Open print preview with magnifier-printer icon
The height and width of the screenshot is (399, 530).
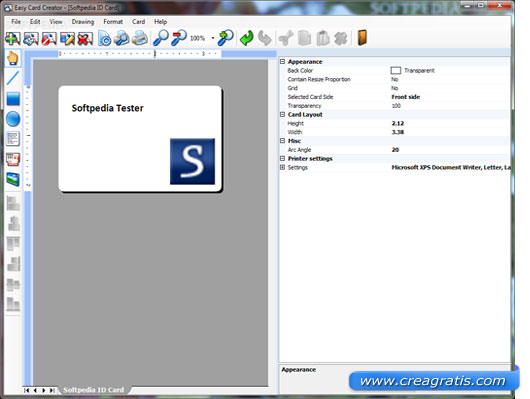(121, 38)
